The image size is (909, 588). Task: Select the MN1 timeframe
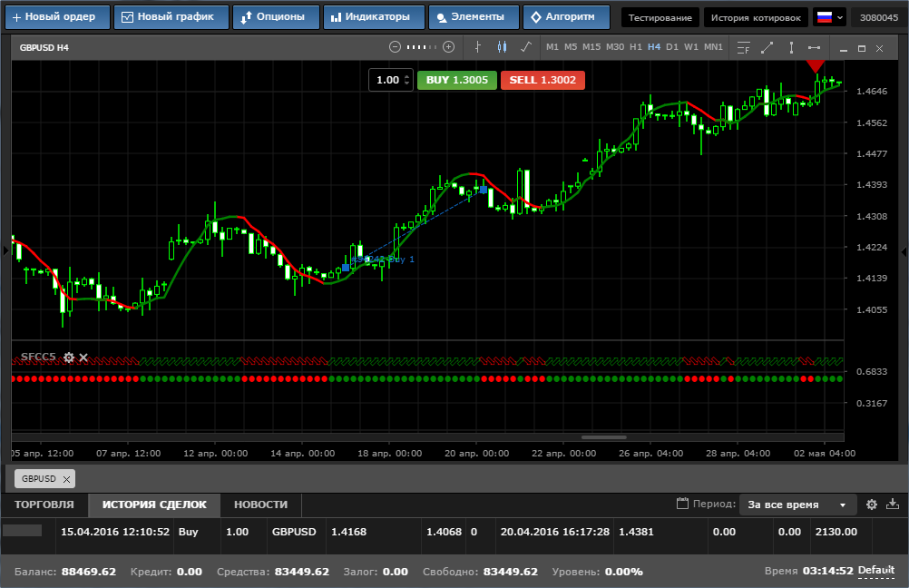point(713,47)
